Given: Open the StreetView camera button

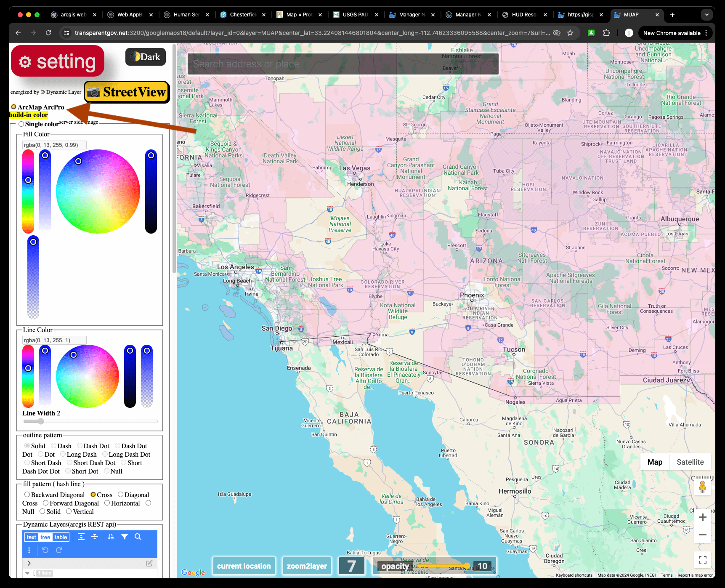Looking at the screenshot, I should pyautogui.click(x=127, y=92).
